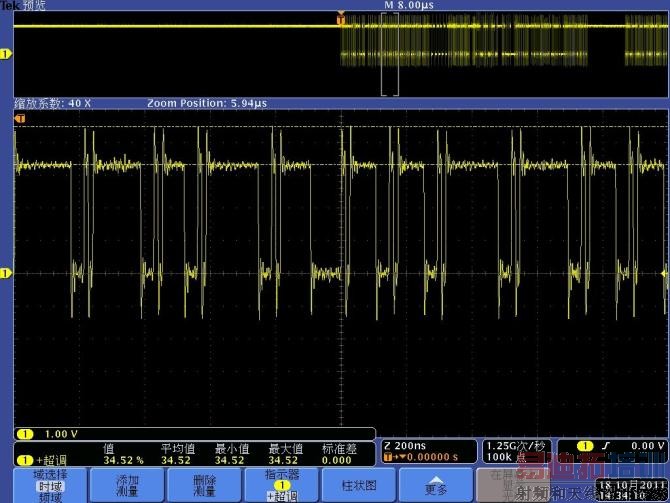Click the Tek logo in top corner

click(x=11, y=6)
